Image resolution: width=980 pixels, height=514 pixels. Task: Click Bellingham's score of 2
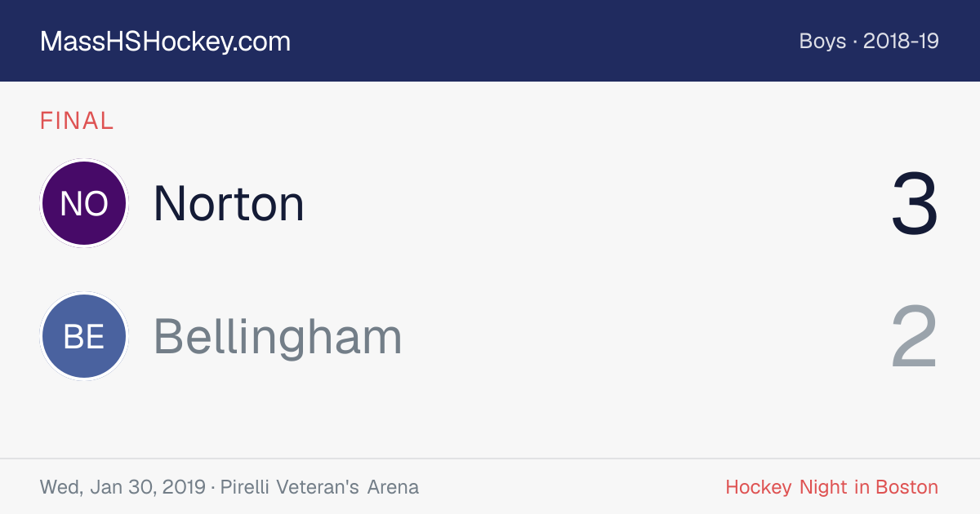click(915, 337)
